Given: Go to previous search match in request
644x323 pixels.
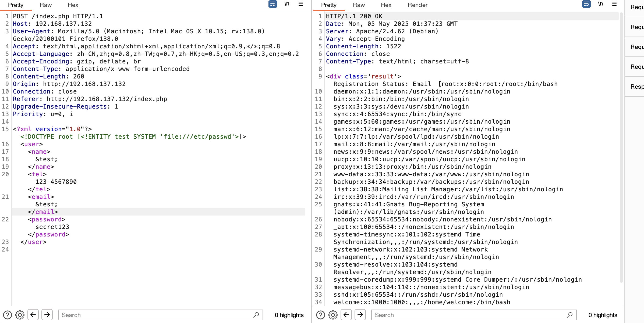Looking at the screenshot, I should point(33,315).
